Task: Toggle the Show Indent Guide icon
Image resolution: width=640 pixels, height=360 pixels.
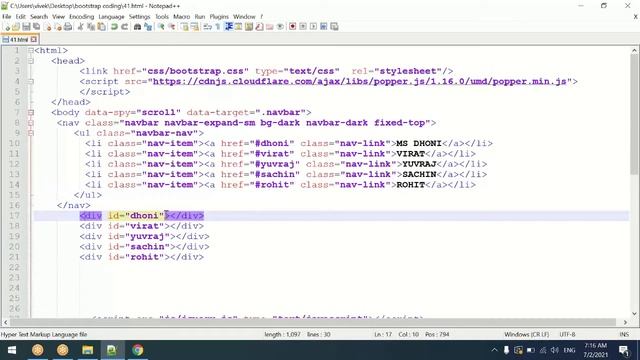Action: pos(229,27)
